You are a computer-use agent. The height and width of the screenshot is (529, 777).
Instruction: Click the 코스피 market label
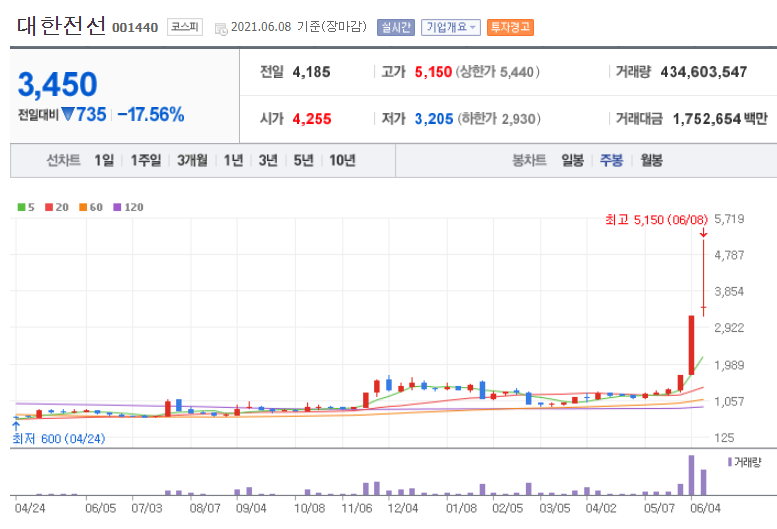click(x=185, y=27)
